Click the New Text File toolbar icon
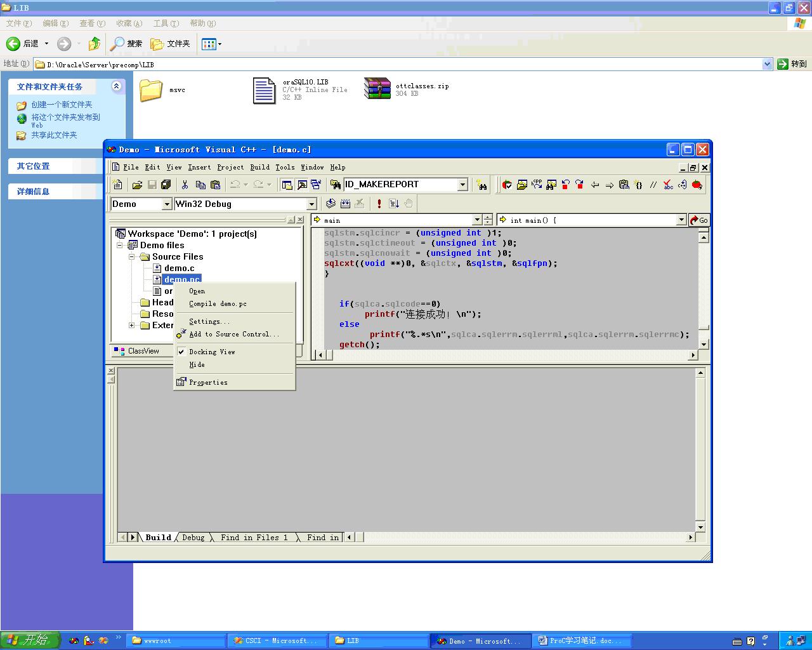This screenshot has width=812, height=650. pyautogui.click(x=117, y=185)
